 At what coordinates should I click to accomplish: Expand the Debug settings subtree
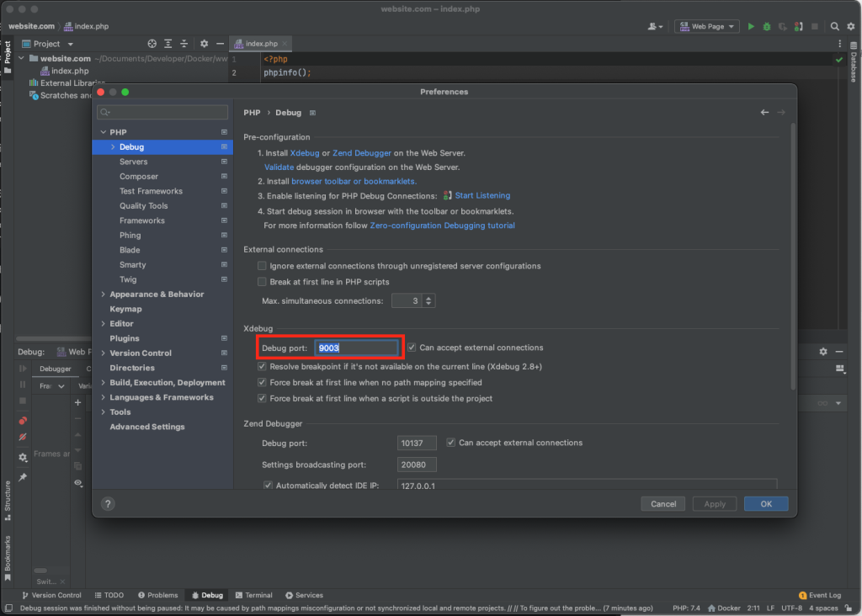pos(114,146)
